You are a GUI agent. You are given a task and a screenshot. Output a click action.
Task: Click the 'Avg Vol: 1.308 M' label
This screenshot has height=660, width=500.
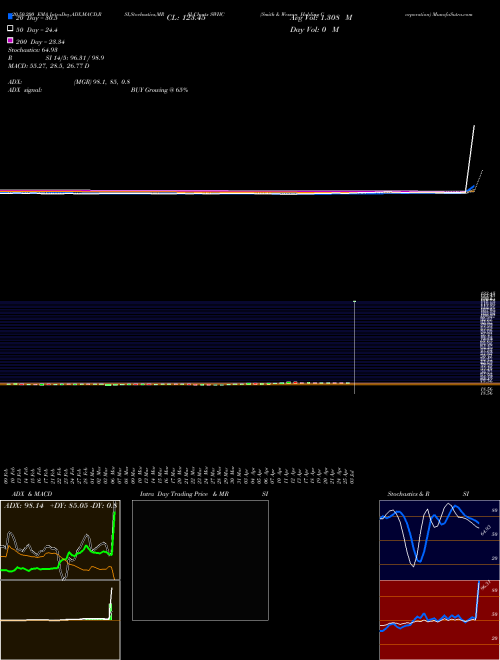point(321,18)
